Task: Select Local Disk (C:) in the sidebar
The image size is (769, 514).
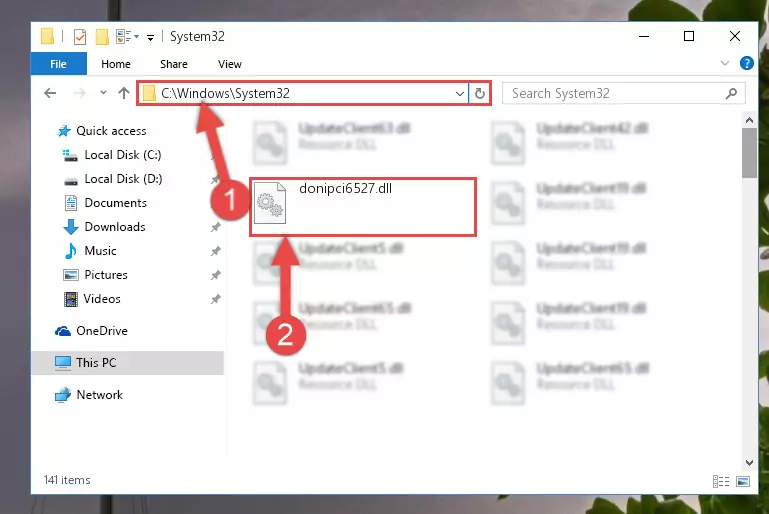Action: [123, 155]
